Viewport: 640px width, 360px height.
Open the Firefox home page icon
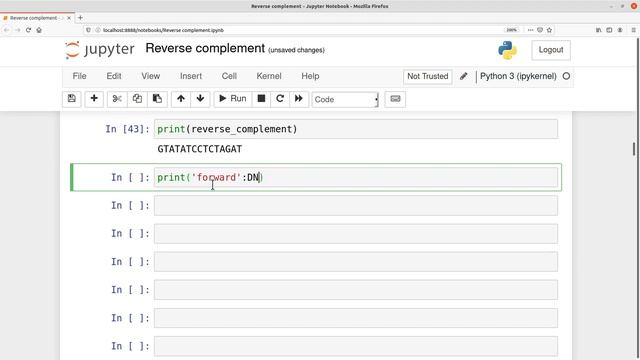(39, 30)
